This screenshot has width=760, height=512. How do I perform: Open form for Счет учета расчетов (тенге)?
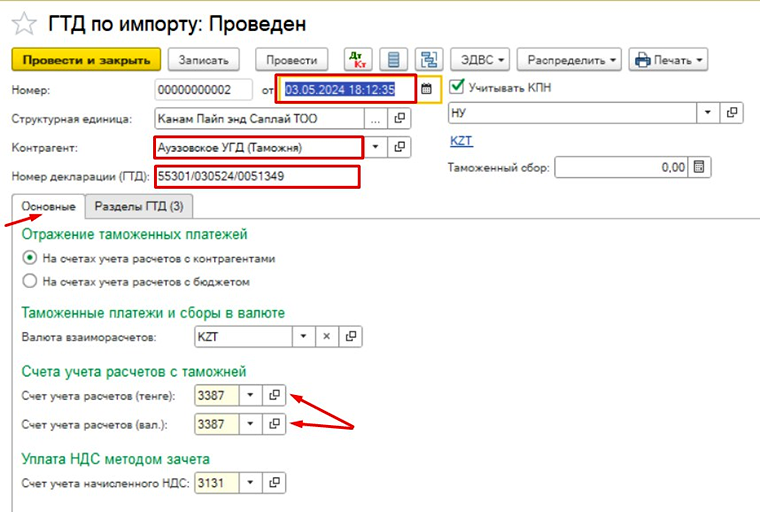click(274, 395)
